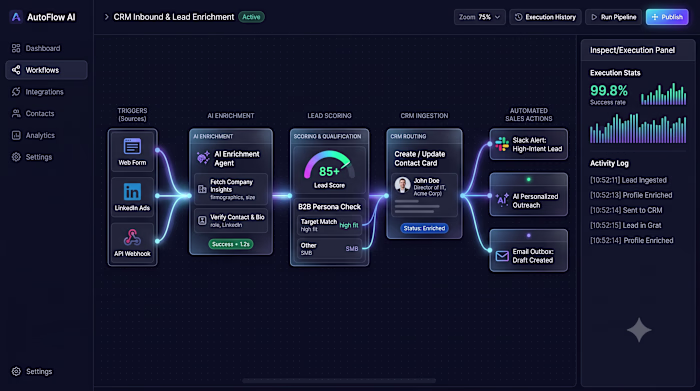
Task: Click the Create / Update Contact Card title
Action: (x=420, y=158)
